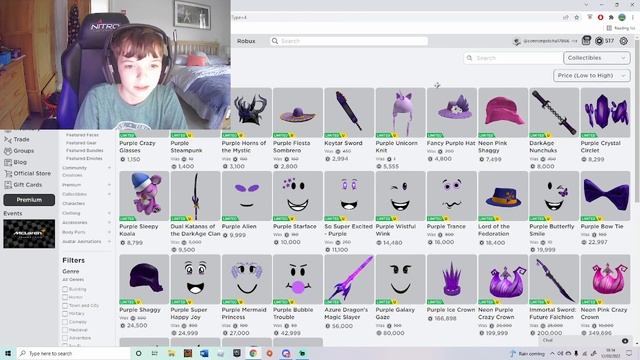Screen dimensions: 640x360
Task: Click the magnifier in the catalog search box
Action: point(469,58)
